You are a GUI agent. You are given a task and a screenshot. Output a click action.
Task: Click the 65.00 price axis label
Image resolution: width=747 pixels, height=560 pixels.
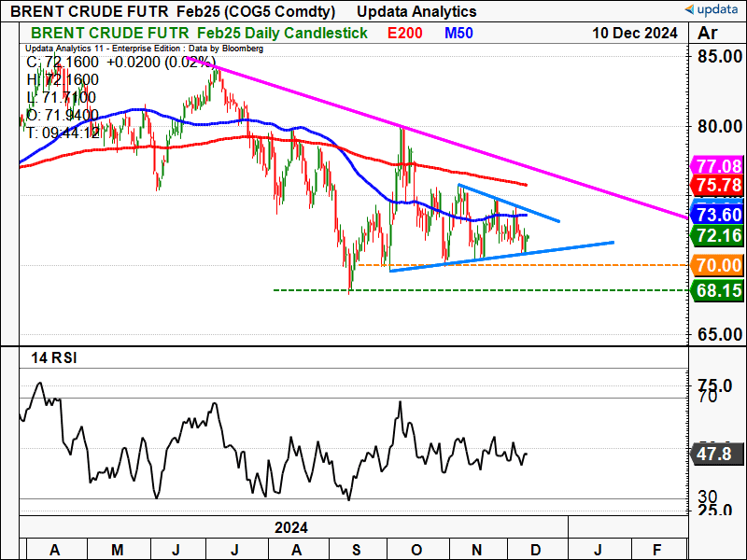tap(719, 334)
